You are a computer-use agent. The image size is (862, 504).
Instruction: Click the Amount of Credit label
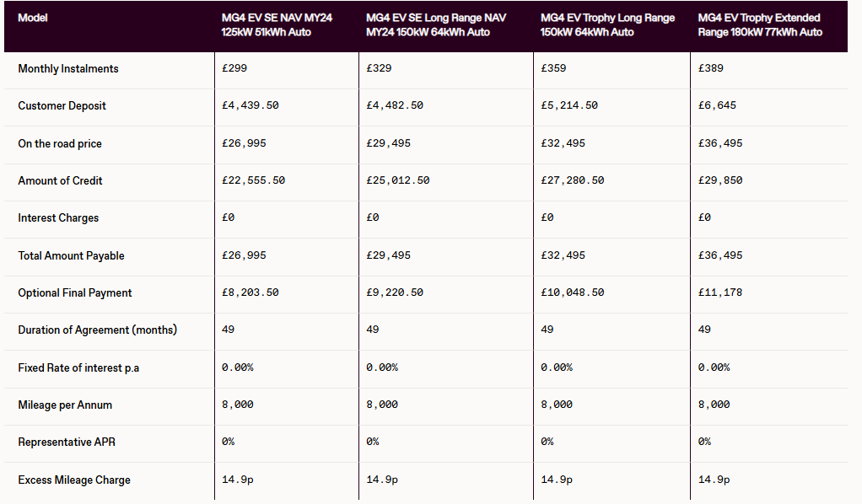pos(60,181)
